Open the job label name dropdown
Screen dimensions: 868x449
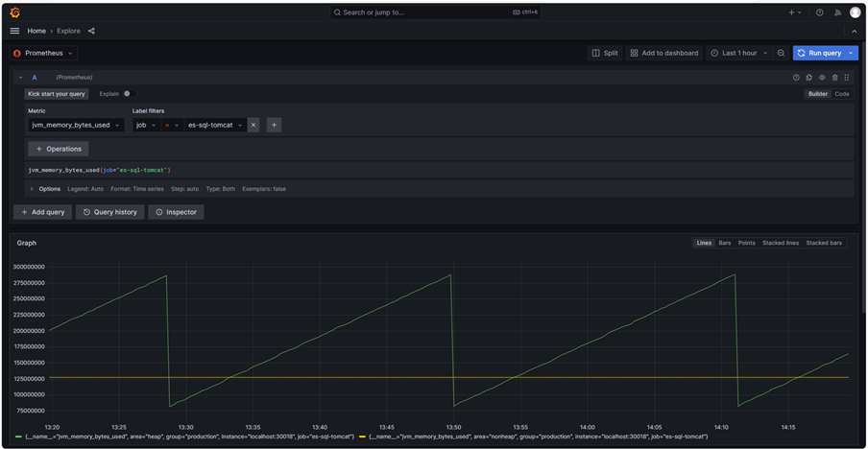[146, 125]
